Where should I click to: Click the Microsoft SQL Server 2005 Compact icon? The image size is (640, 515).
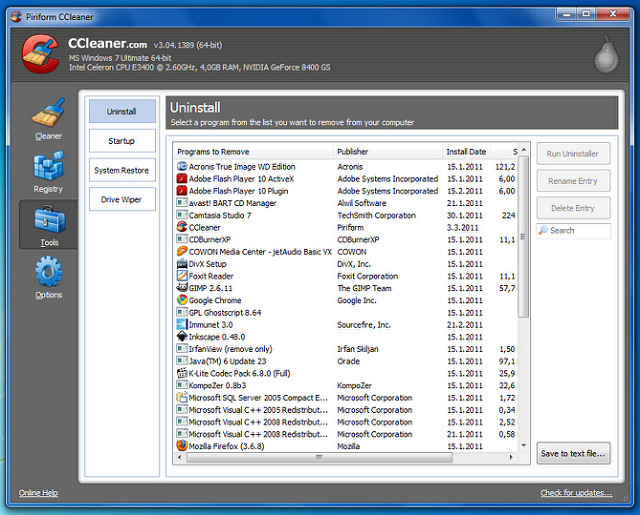tap(182, 397)
